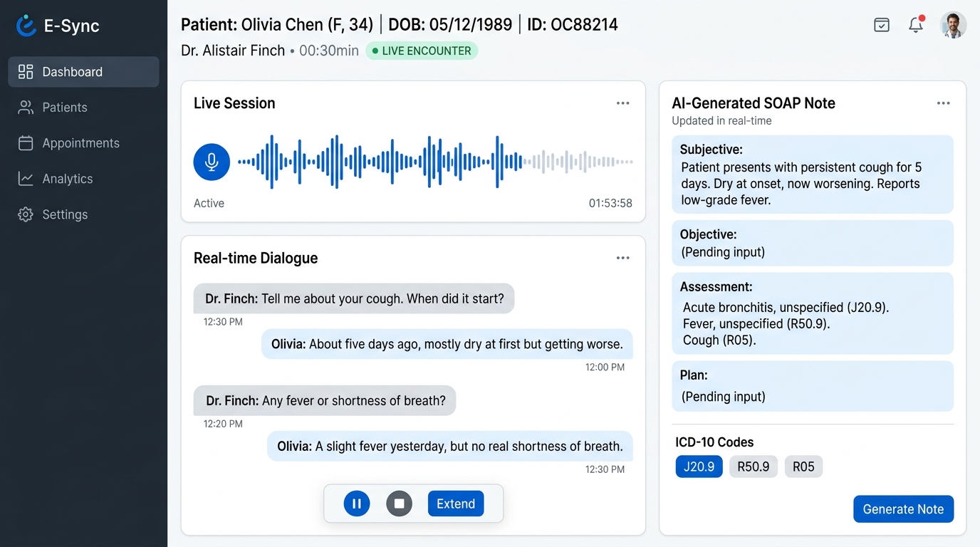Open Appointments from the sidebar
The width and height of the screenshot is (980, 547).
tap(83, 143)
